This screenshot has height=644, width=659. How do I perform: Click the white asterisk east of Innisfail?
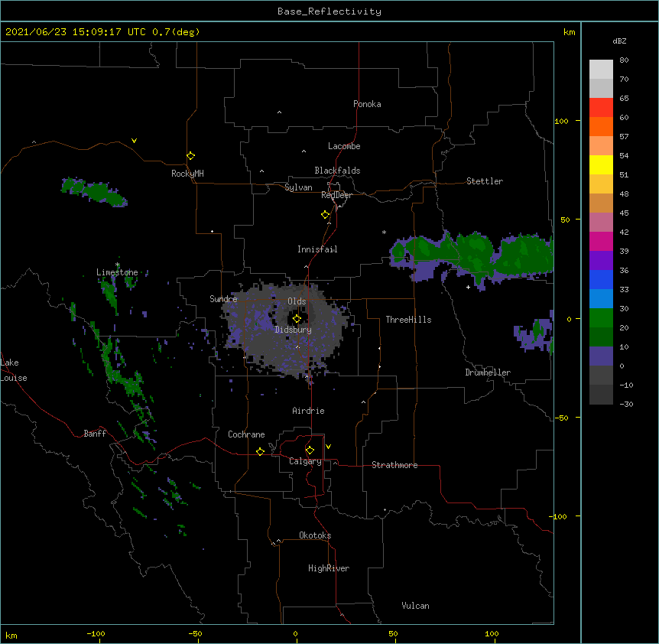(384, 232)
